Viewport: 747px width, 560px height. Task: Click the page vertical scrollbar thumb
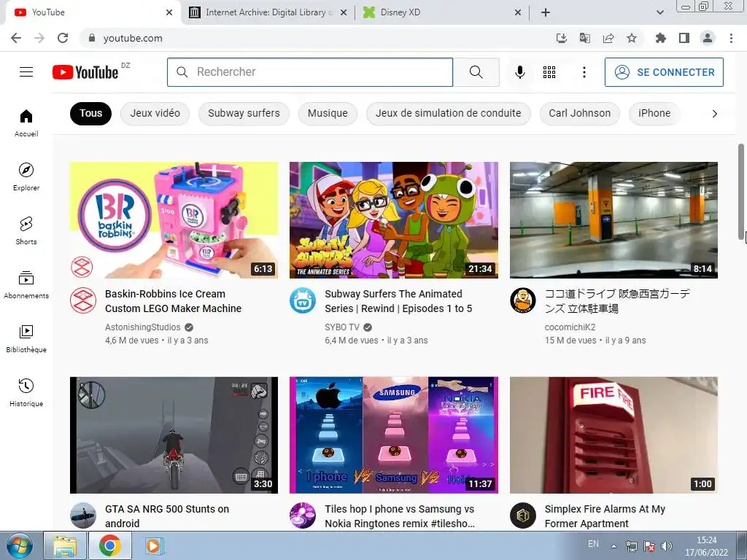coord(741,192)
